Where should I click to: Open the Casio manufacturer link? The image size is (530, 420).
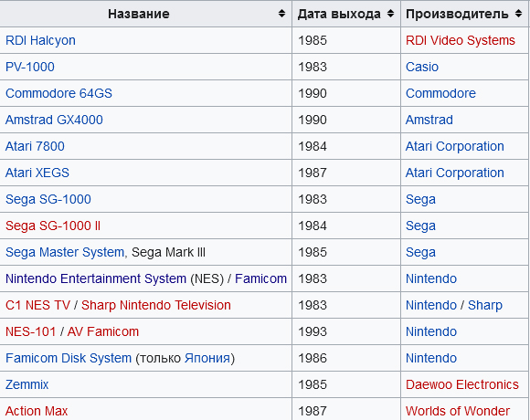[422, 67]
